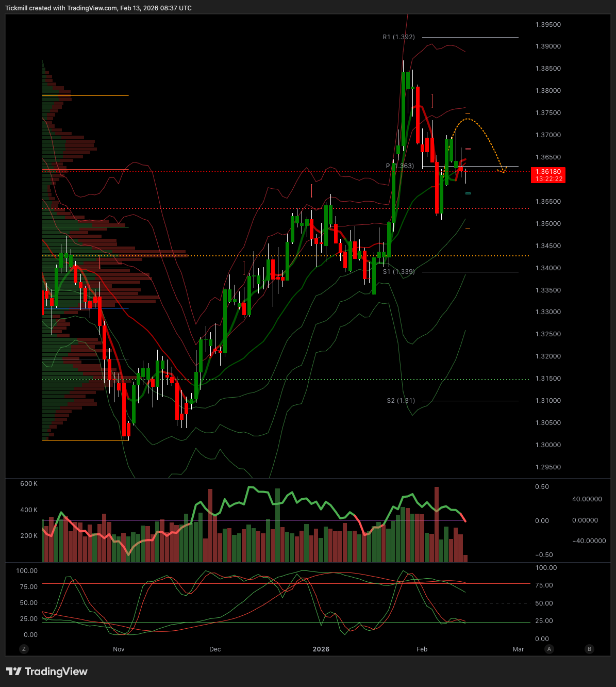This screenshot has width=616, height=687.
Task: Click the TradingView logo
Action: [x=47, y=672]
